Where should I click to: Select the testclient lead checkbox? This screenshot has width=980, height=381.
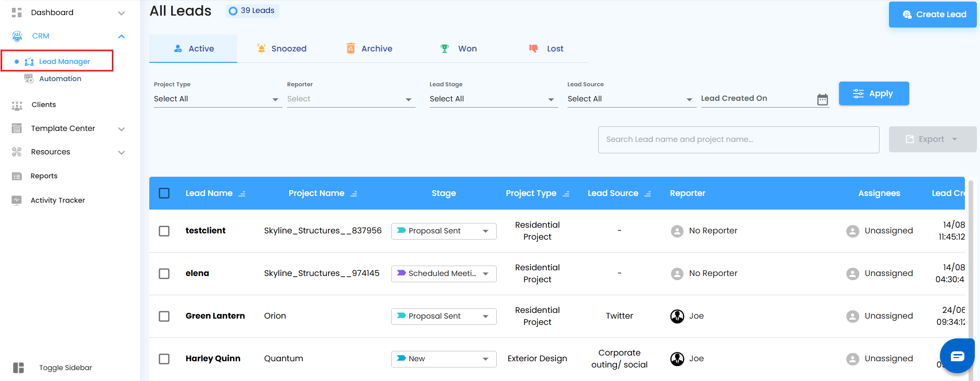point(164,231)
